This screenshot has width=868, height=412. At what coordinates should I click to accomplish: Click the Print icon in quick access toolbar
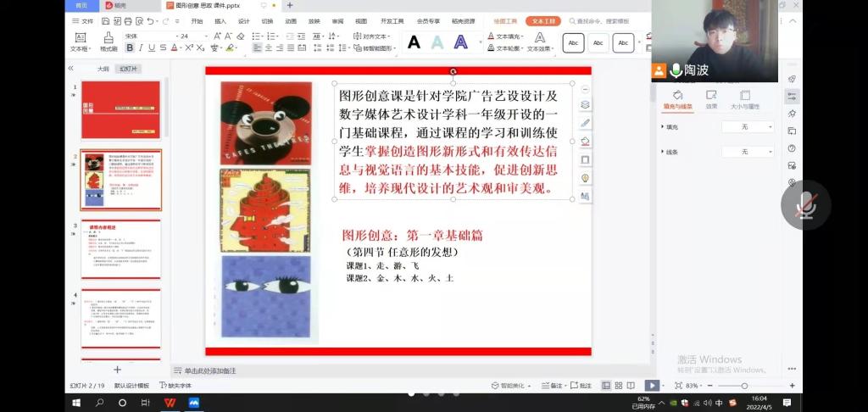click(128, 21)
